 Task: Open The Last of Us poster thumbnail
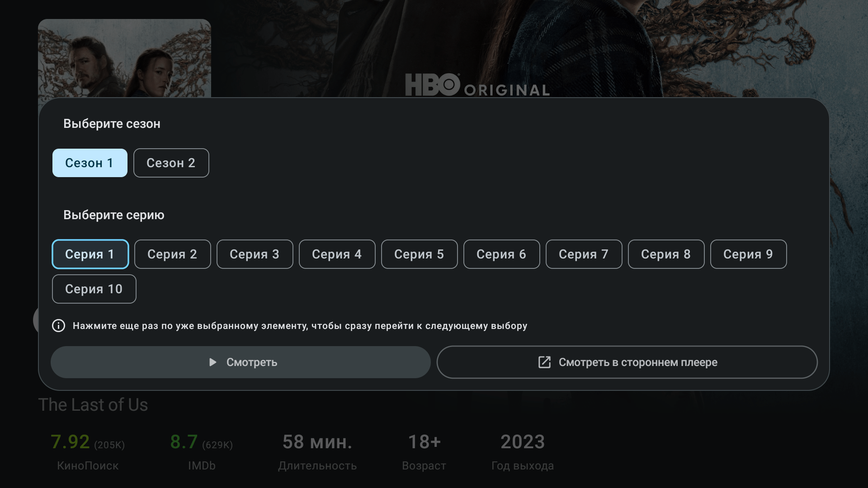pyautogui.click(x=124, y=58)
